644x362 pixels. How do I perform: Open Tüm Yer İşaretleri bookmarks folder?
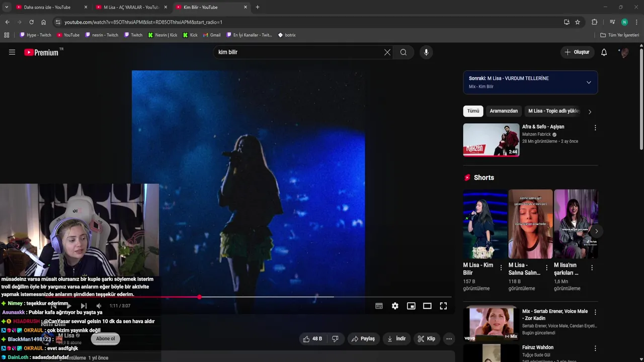click(619, 35)
